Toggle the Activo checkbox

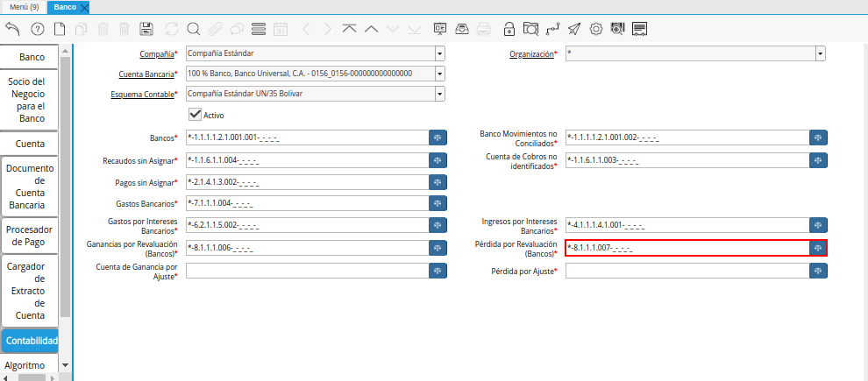195,115
